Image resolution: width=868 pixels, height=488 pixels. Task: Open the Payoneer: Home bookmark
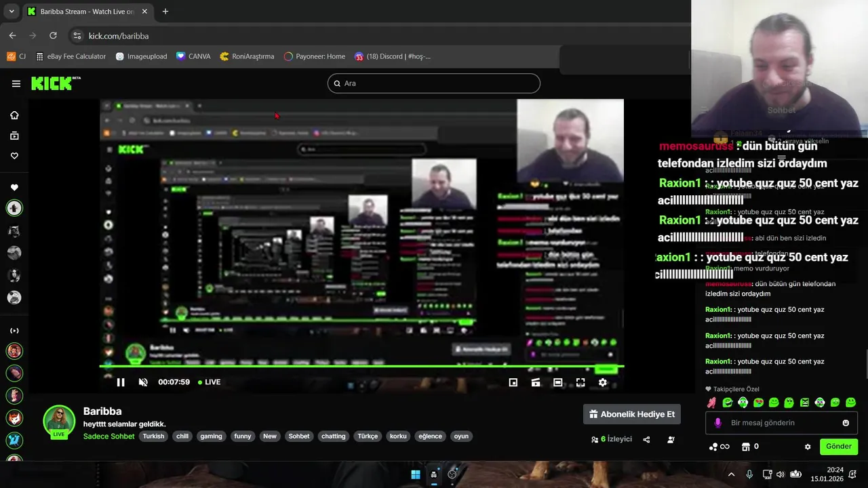[315, 56]
